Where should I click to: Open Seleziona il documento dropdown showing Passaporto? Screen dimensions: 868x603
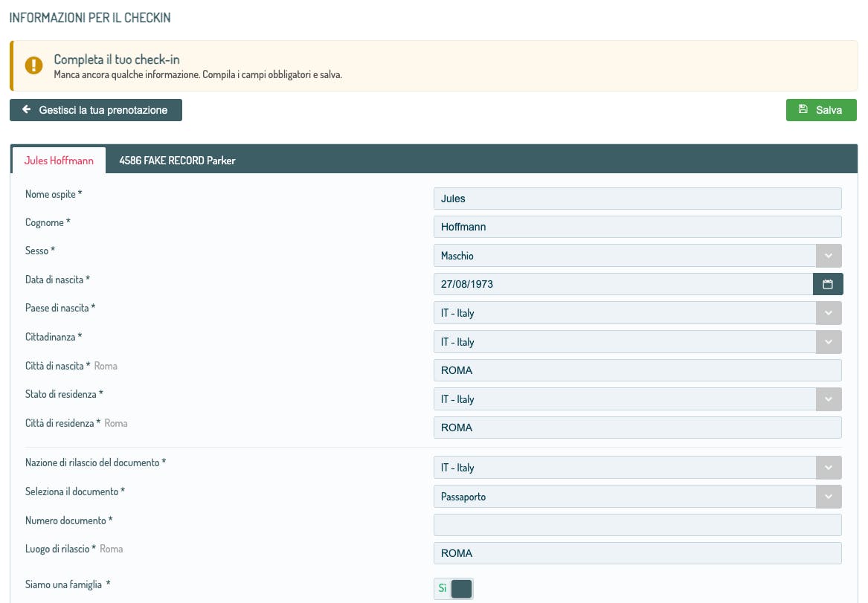coord(637,497)
